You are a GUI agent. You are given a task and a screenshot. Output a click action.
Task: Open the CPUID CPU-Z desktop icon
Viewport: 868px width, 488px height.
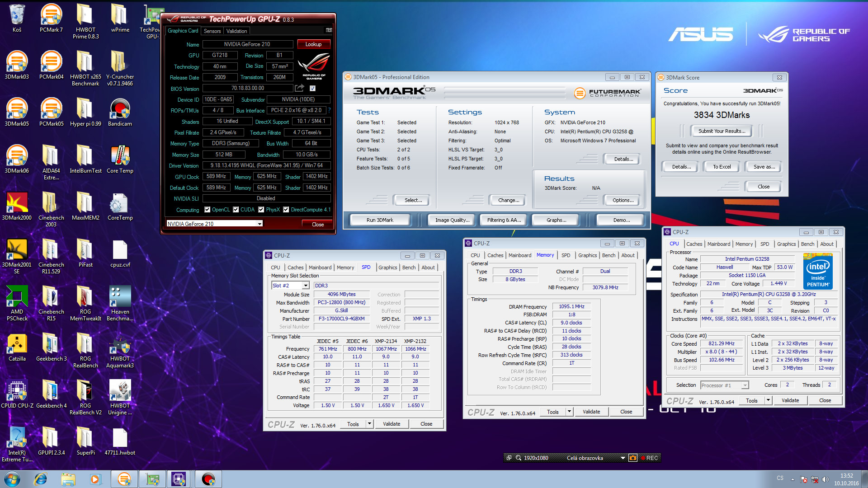point(17,394)
